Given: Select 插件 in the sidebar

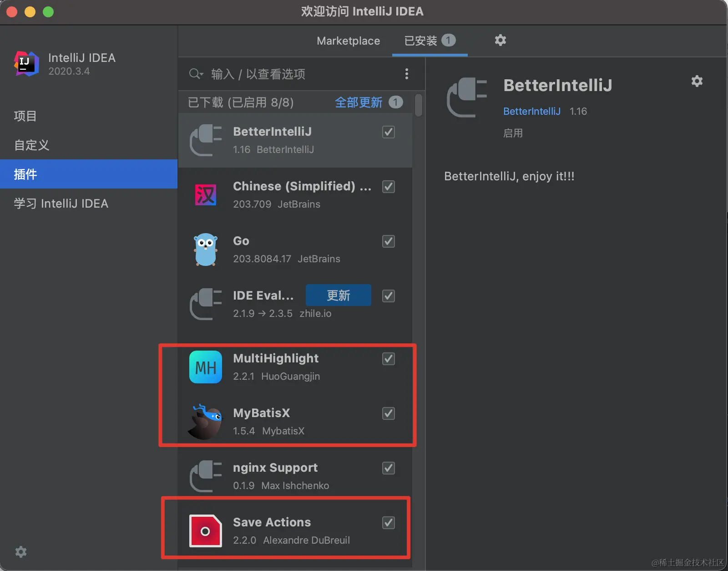Looking at the screenshot, I should click(x=89, y=174).
